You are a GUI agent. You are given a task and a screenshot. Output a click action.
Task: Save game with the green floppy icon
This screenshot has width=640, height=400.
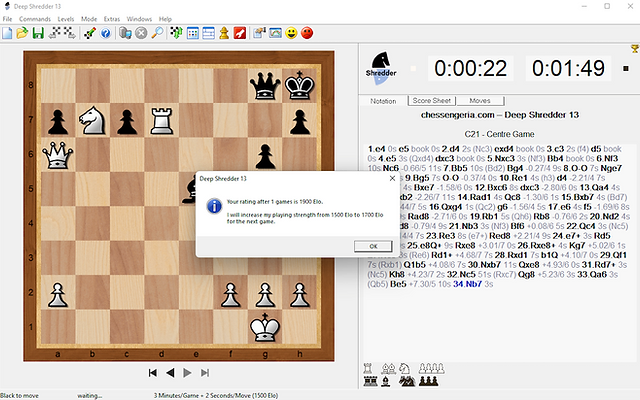(x=38, y=33)
